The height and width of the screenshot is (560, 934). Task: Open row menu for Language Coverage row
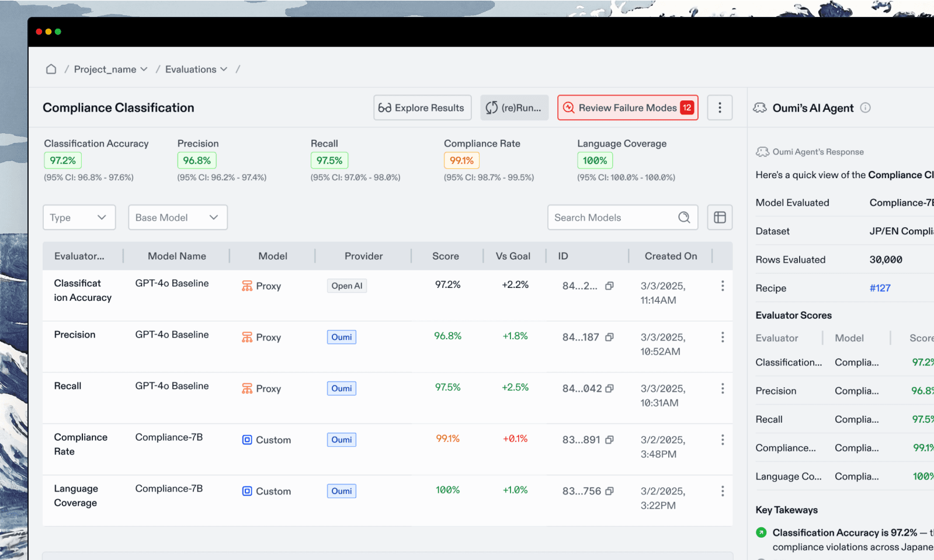click(x=723, y=491)
